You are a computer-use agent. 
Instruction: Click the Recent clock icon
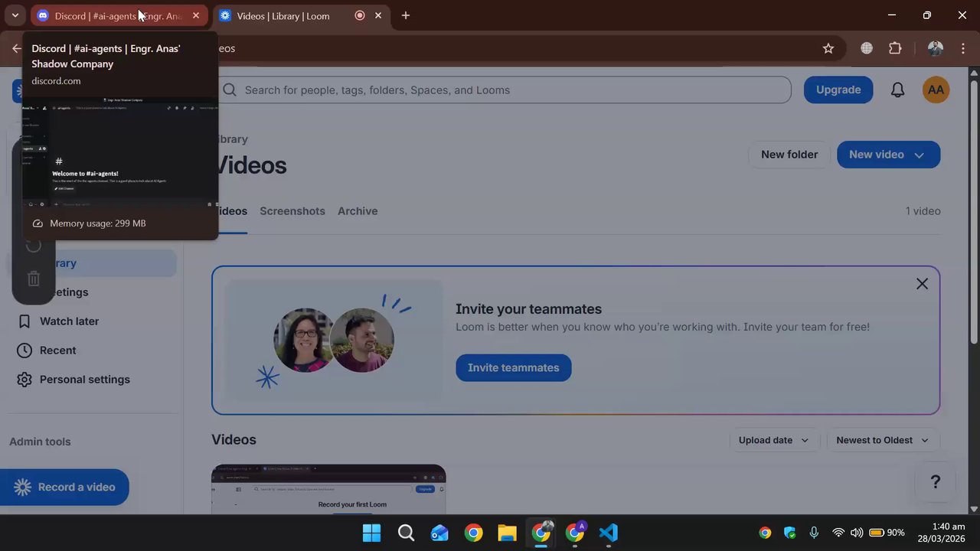click(24, 350)
